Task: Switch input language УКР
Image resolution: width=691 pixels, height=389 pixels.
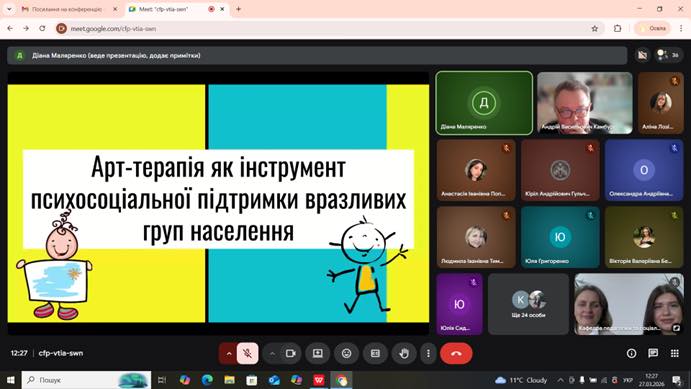Action: (628, 380)
